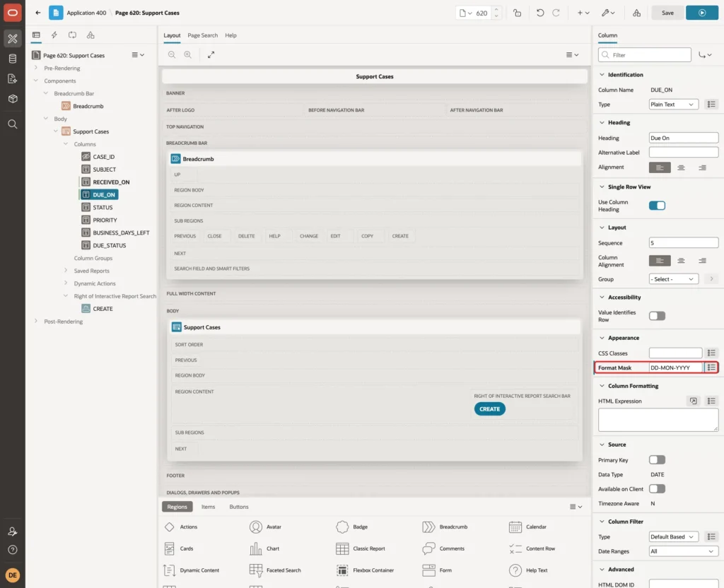Open the HTML Expression code editor icon
The height and width of the screenshot is (588, 724).
click(x=693, y=401)
